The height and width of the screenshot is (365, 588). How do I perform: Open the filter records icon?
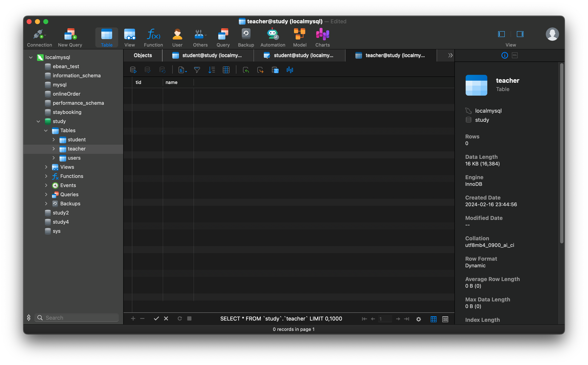tap(197, 70)
